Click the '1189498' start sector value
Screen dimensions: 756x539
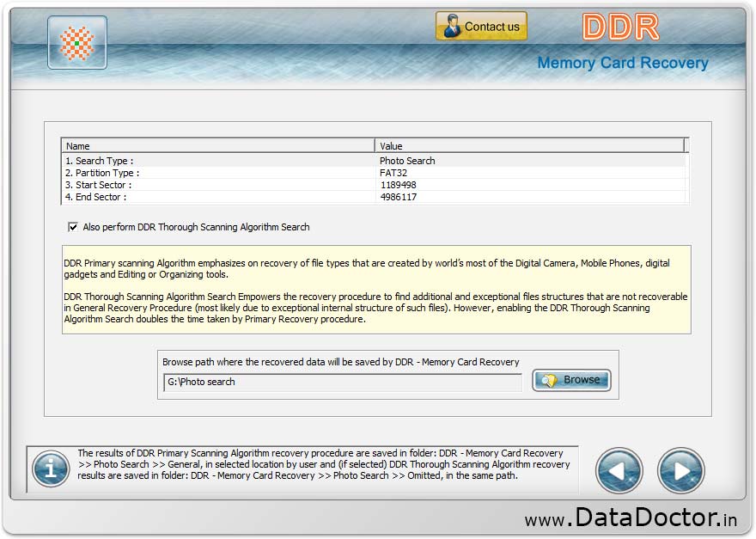tap(399, 185)
